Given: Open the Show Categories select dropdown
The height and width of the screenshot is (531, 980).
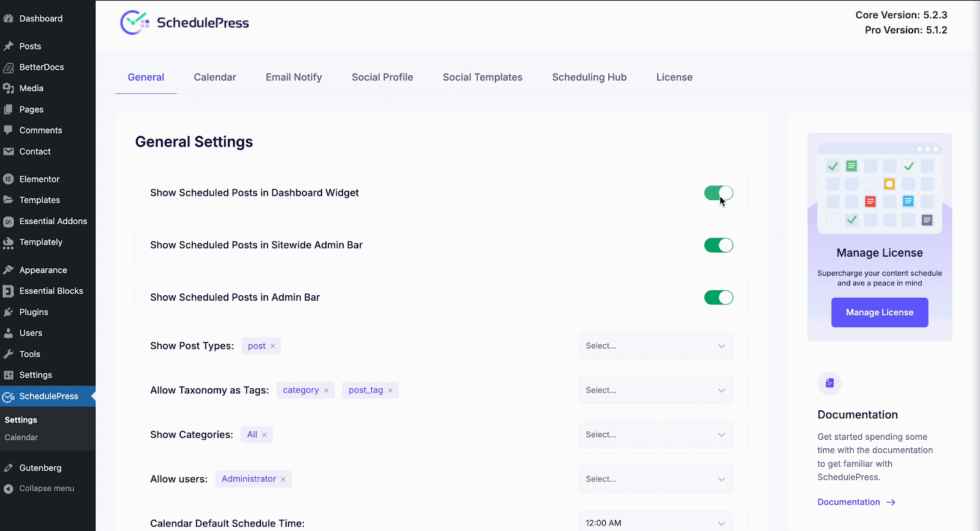Looking at the screenshot, I should [656, 435].
